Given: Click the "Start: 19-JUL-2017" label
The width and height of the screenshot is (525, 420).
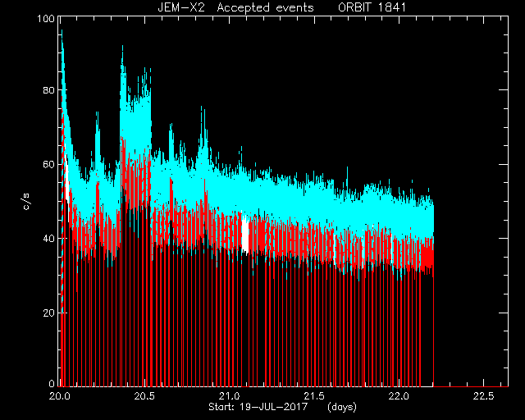Looking at the screenshot, I should click(258, 407).
